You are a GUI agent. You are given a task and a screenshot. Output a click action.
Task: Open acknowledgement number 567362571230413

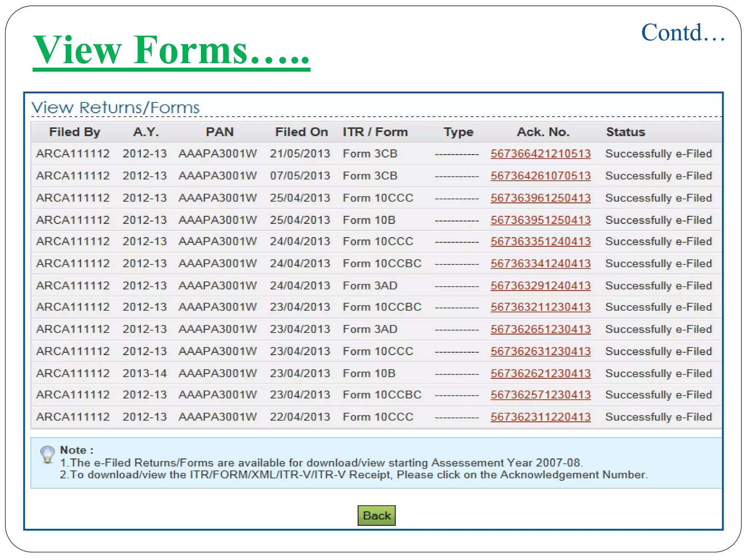click(541, 395)
